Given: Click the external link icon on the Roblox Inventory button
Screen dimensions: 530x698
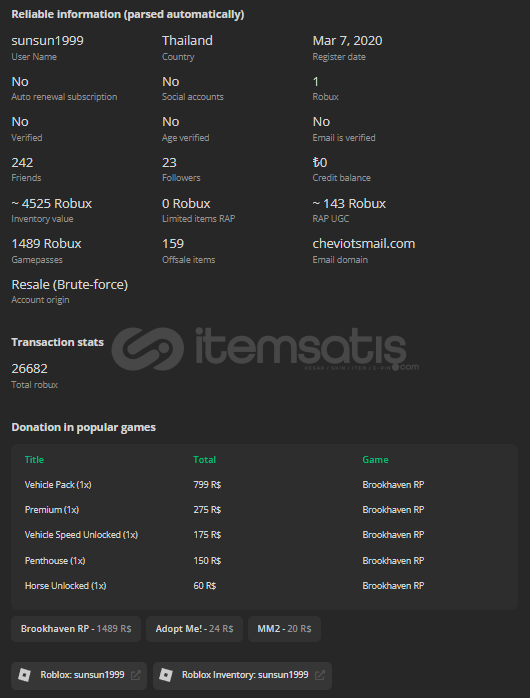Looking at the screenshot, I should [320, 675].
